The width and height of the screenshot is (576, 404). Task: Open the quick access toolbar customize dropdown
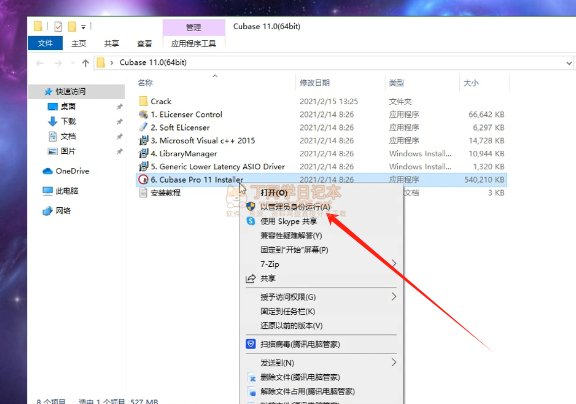point(83,27)
